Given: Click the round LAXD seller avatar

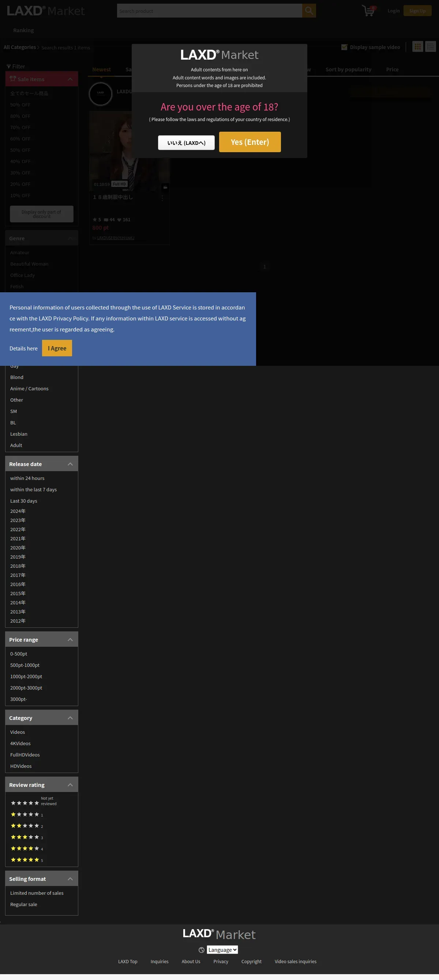Looking at the screenshot, I should click(101, 94).
